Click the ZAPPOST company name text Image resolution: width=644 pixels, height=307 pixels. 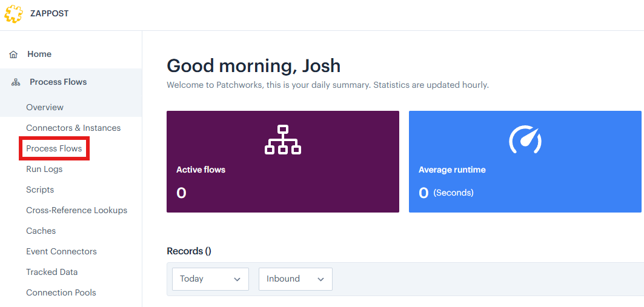[x=50, y=13]
